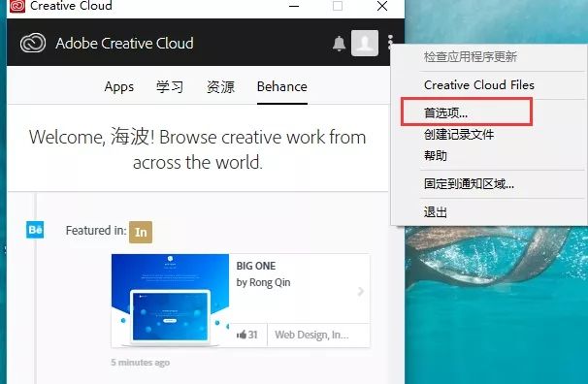Click the Web Design, In... category text
This screenshot has width=588, height=384.
coord(311,335)
